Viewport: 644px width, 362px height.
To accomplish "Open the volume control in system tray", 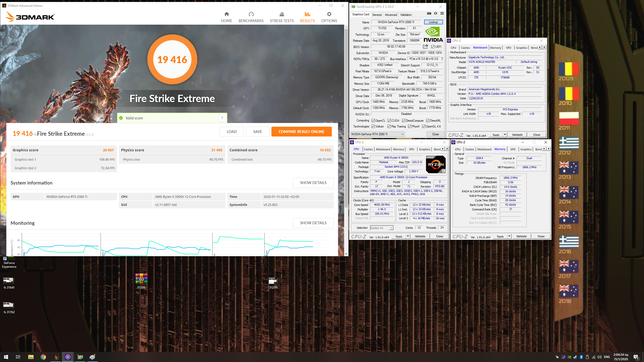I will [x=599, y=357].
